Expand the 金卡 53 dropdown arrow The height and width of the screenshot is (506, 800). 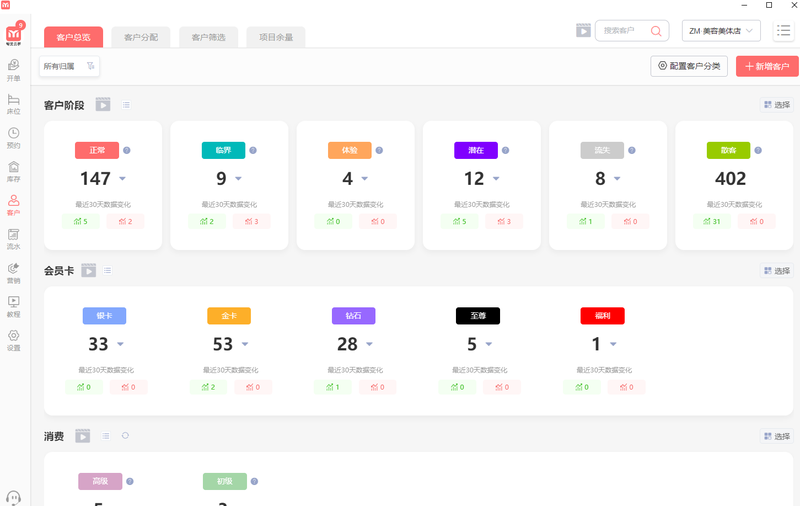245,344
